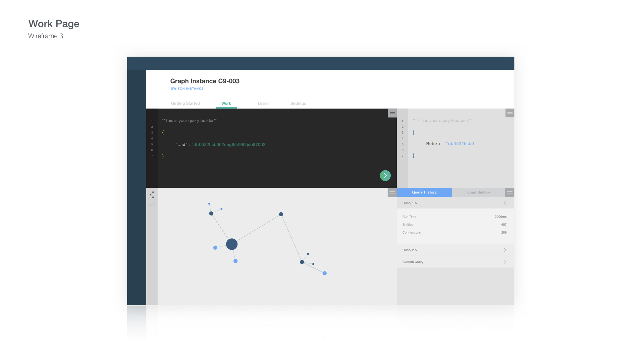Select the Learn tab

click(263, 103)
